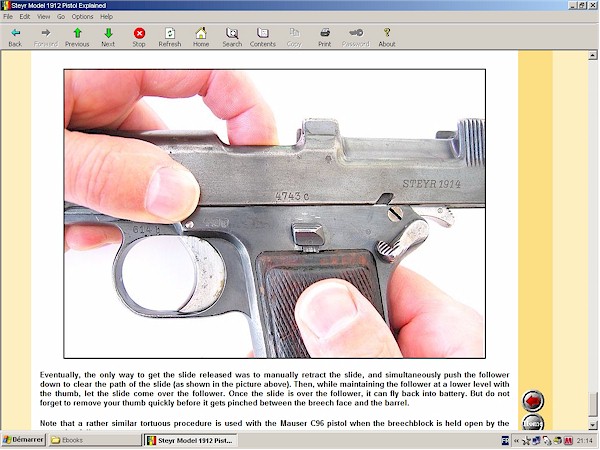Click the FR language indicator in taskbar
This screenshot has height=450, width=600.
click(505, 440)
